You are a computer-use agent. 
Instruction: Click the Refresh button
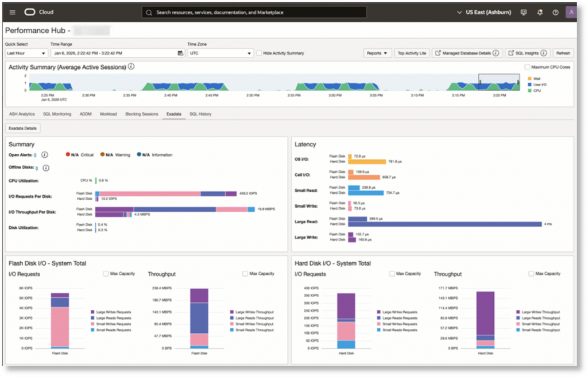click(x=563, y=53)
